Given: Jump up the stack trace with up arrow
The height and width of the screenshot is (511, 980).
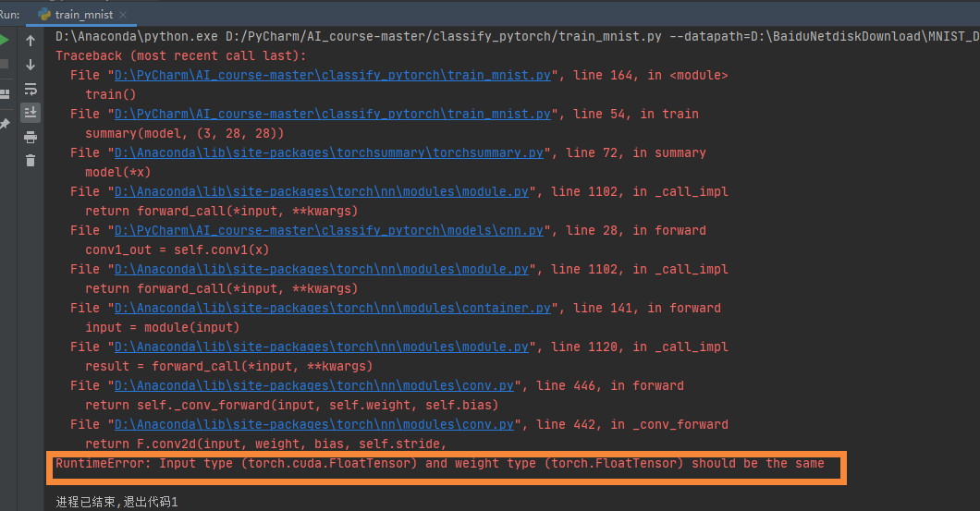Looking at the screenshot, I should [x=30, y=42].
